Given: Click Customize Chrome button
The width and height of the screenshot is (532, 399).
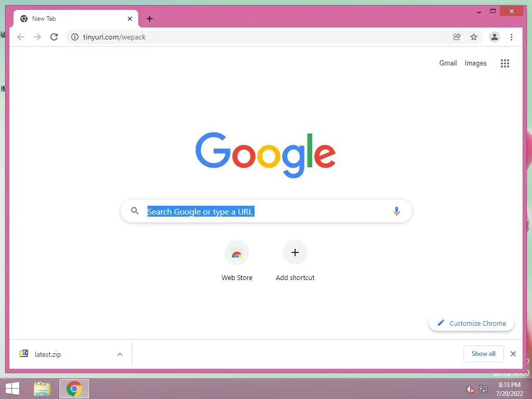Looking at the screenshot, I should pyautogui.click(x=472, y=323).
